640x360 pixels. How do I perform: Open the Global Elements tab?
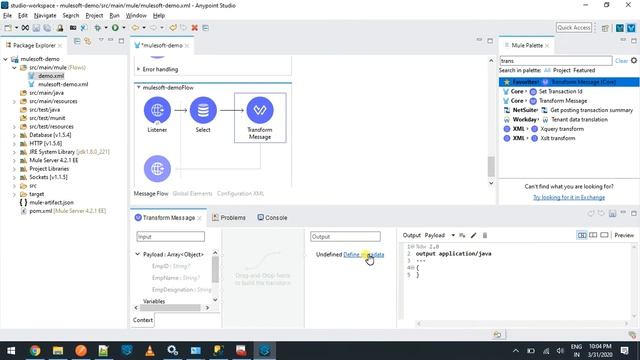192,193
